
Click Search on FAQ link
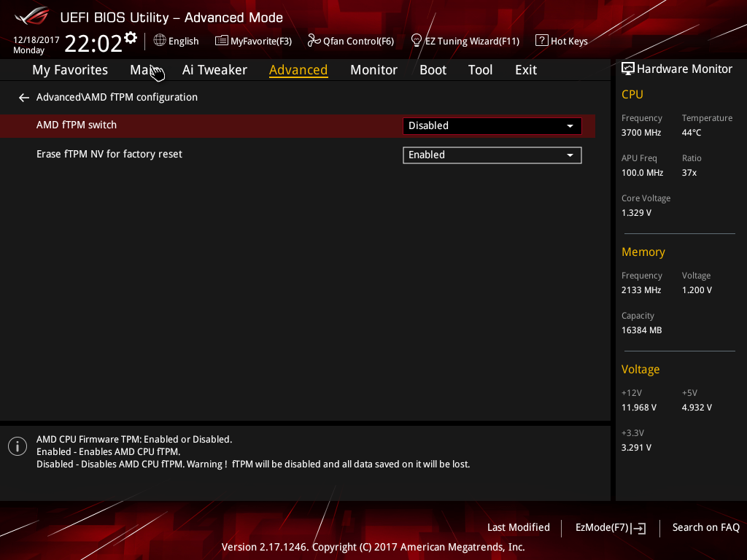click(705, 527)
